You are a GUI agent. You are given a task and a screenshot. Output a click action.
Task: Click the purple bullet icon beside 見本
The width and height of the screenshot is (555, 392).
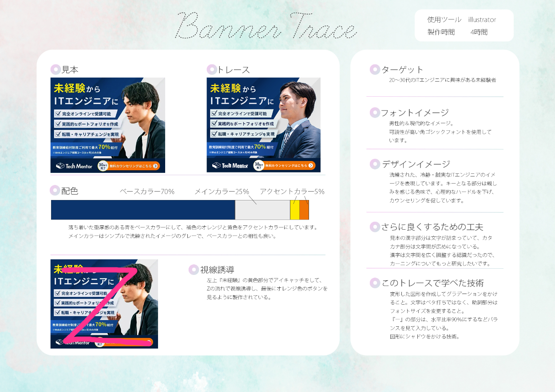pyautogui.click(x=55, y=70)
